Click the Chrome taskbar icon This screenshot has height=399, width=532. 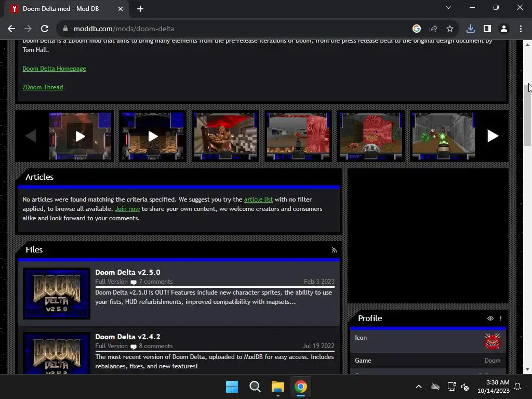[x=301, y=387]
